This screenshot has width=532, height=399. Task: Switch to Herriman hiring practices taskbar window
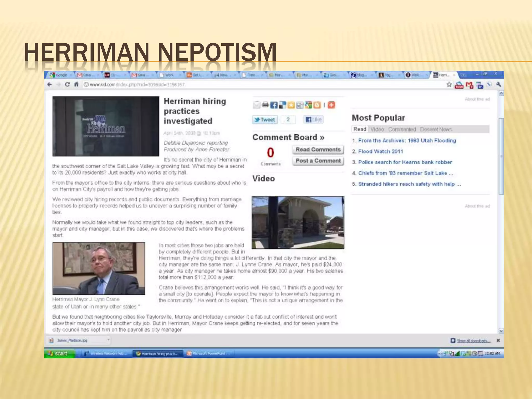(158, 354)
